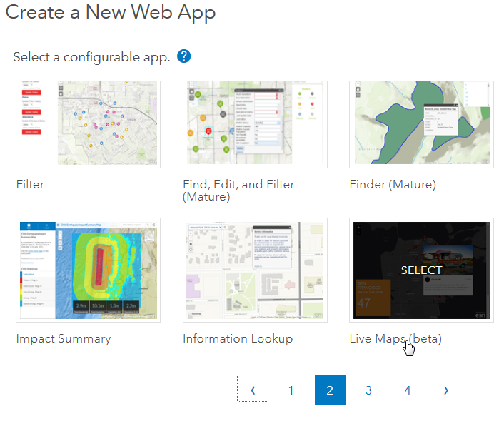Click the Information Lookup title text
504x421 pixels.
pos(238,339)
